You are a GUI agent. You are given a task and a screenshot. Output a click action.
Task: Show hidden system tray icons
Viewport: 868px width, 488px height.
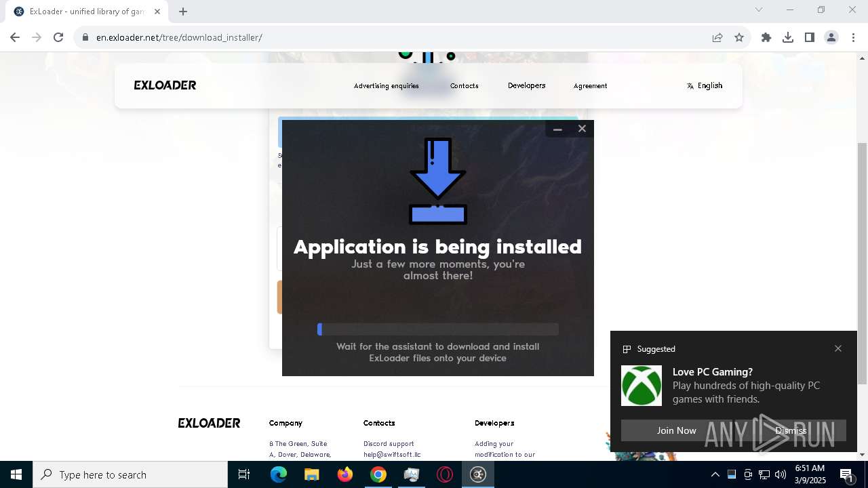(715, 474)
